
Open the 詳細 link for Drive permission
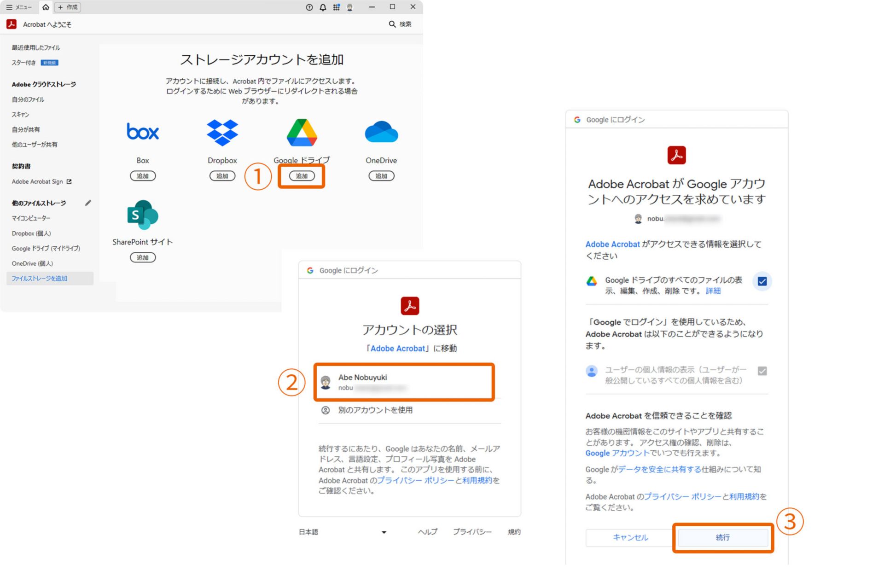(713, 291)
